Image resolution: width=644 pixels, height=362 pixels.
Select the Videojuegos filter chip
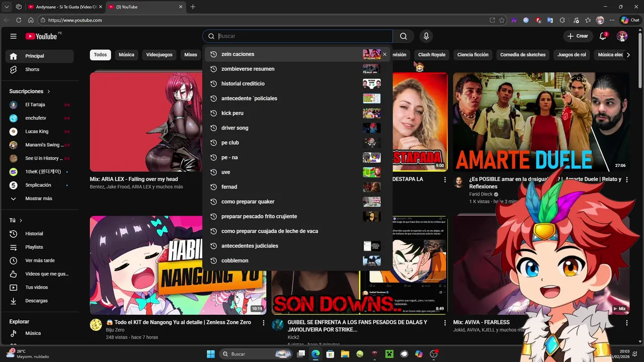point(159,55)
